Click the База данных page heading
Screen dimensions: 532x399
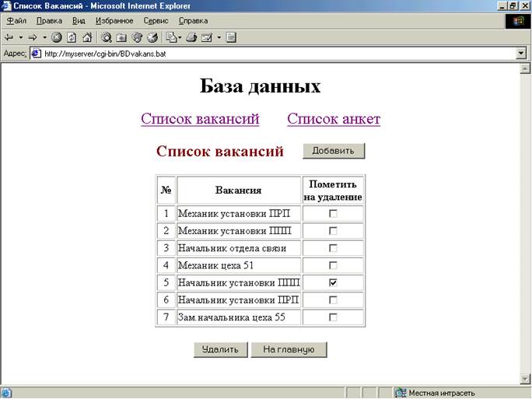[260, 86]
